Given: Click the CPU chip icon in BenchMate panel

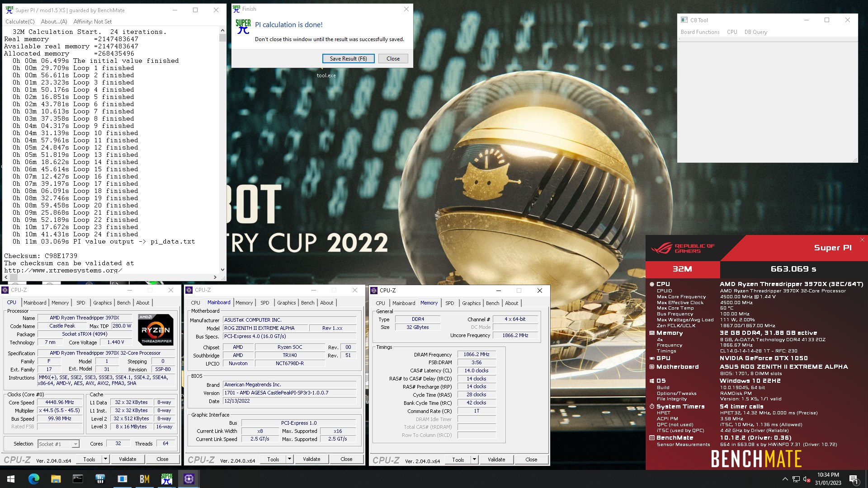Looking at the screenshot, I should [651, 284].
